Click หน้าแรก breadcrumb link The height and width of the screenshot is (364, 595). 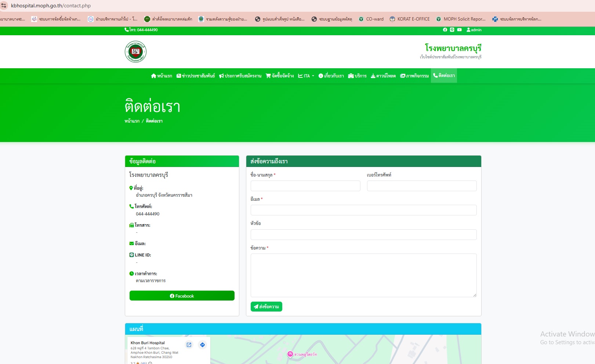[132, 121]
